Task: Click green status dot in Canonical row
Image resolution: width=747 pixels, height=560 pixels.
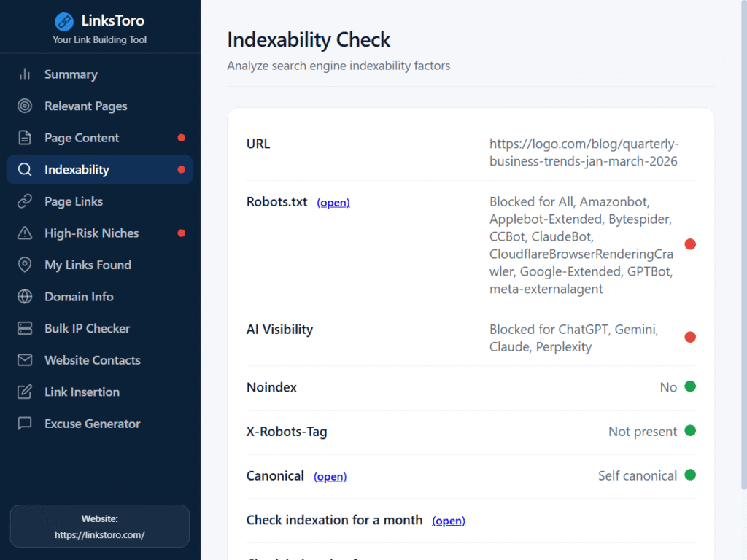Action: click(x=690, y=475)
